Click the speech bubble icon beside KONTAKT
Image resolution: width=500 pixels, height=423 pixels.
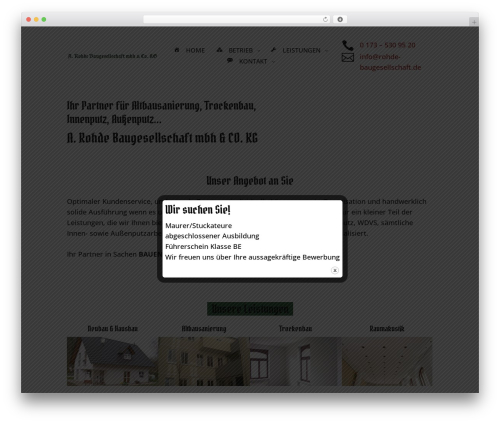[230, 60]
